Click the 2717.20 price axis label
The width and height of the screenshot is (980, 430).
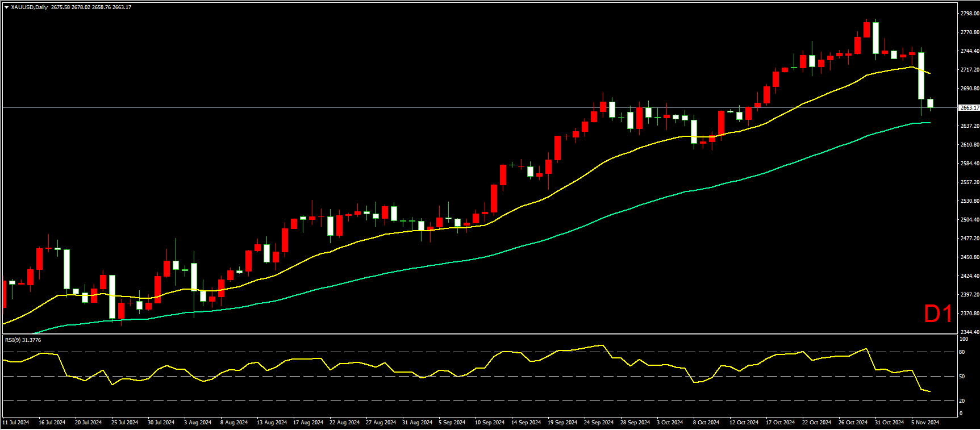click(970, 70)
